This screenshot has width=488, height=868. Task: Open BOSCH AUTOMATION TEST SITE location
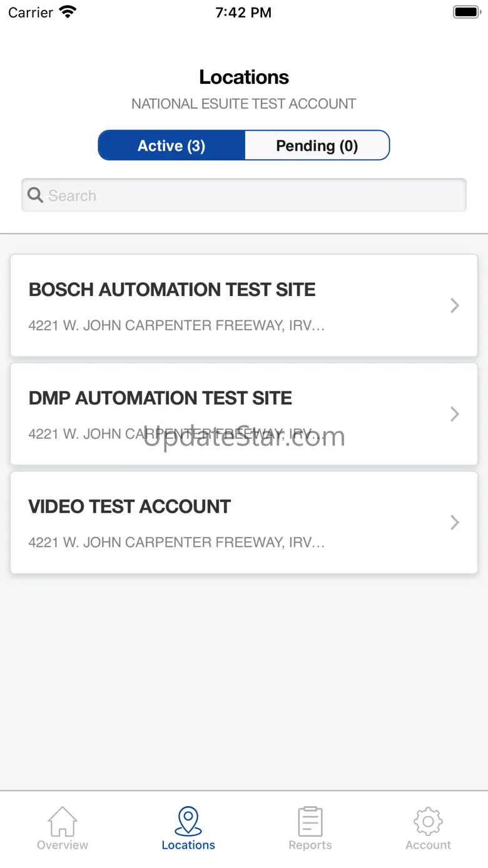(172, 290)
